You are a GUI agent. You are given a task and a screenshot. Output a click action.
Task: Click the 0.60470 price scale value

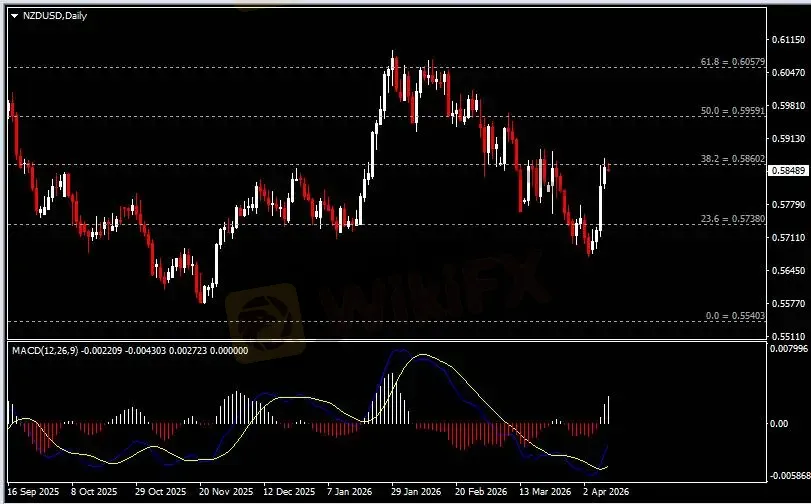pos(788,72)
